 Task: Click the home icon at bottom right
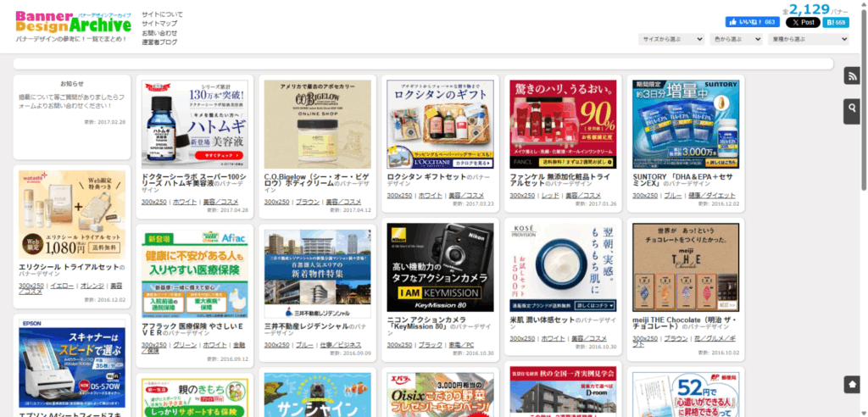pos(852,384)
